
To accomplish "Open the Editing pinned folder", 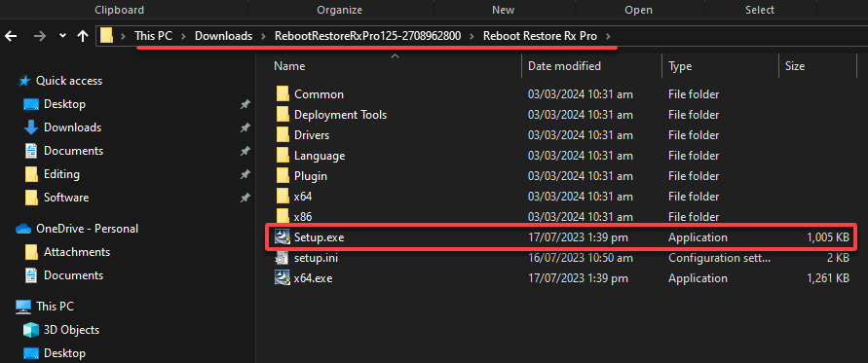I will (x=61, y=174).
